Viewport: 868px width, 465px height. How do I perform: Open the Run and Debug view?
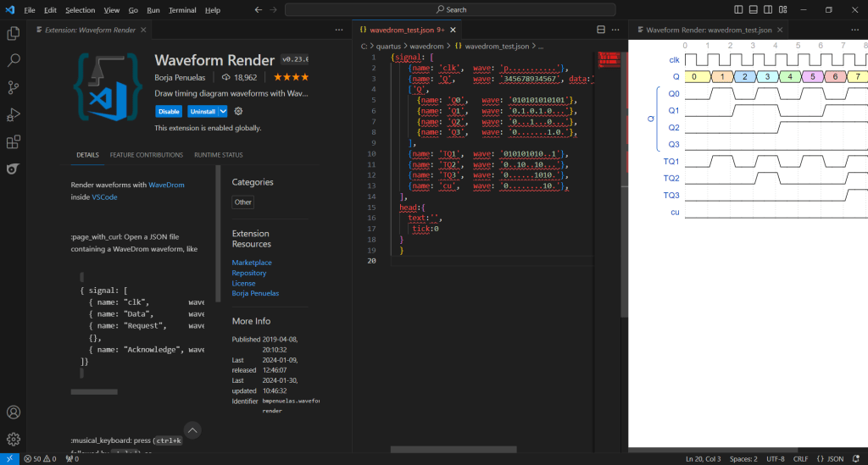[14, 115]
